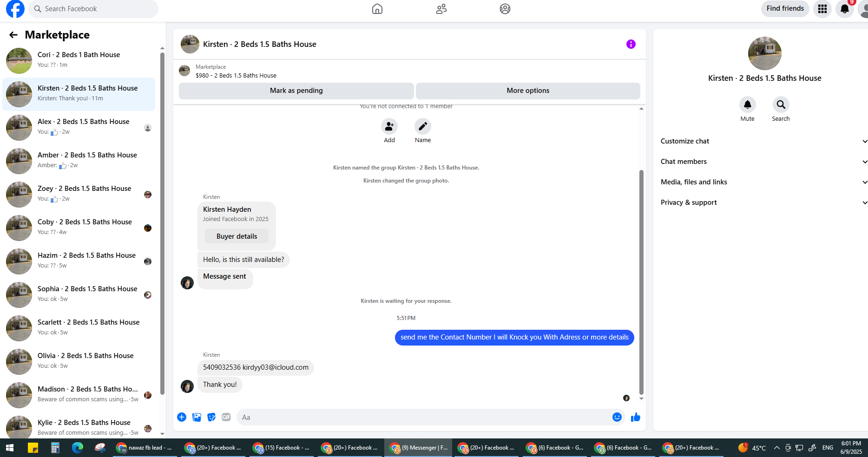Open conversation info purple icon

coord(631,44)
